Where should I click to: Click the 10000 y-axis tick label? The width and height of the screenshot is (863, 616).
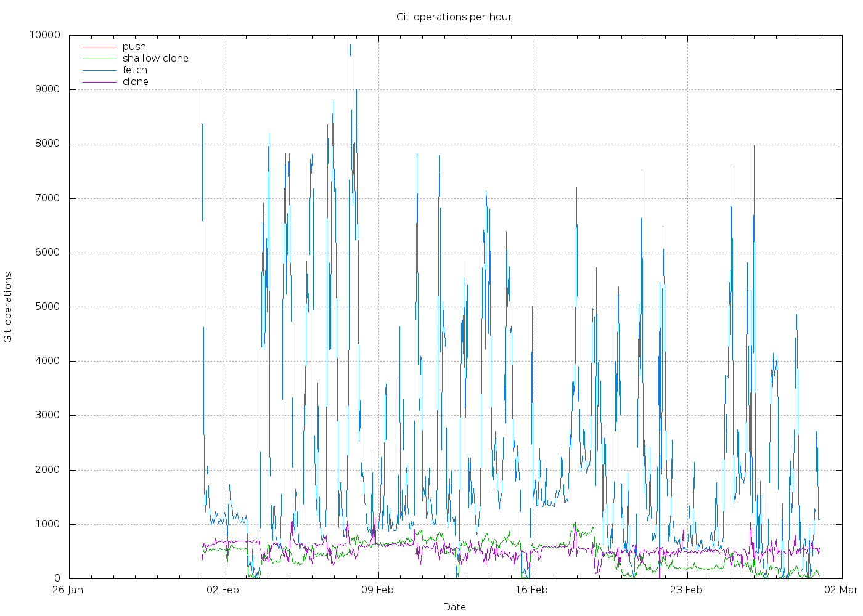[x=44, y=35]
